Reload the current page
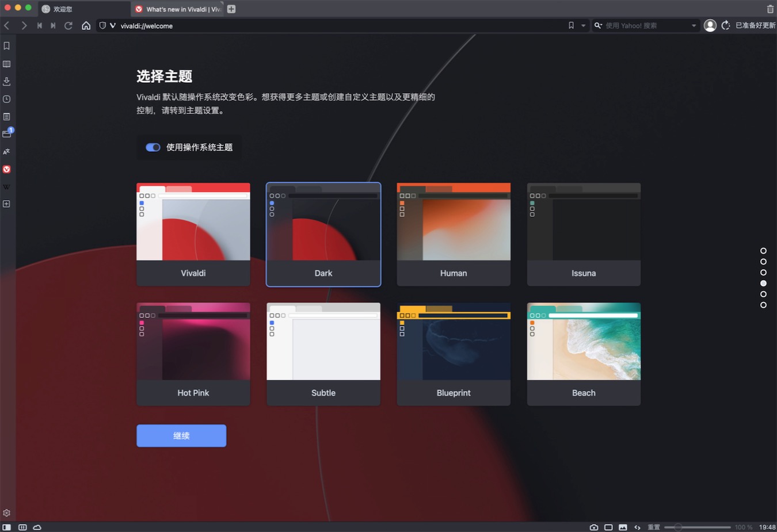This screenshot has height=532, width=777. pos(68,25)
